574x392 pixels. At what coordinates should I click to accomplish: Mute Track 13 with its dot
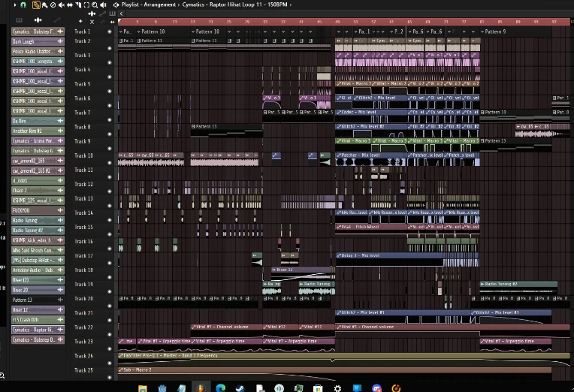(110, 206)
